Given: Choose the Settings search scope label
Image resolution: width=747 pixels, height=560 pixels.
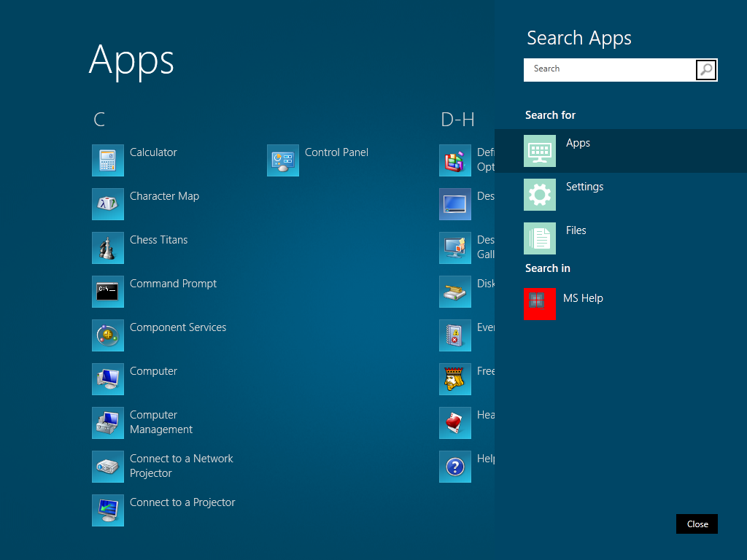Looking at the screenshot, I should 584,187.
